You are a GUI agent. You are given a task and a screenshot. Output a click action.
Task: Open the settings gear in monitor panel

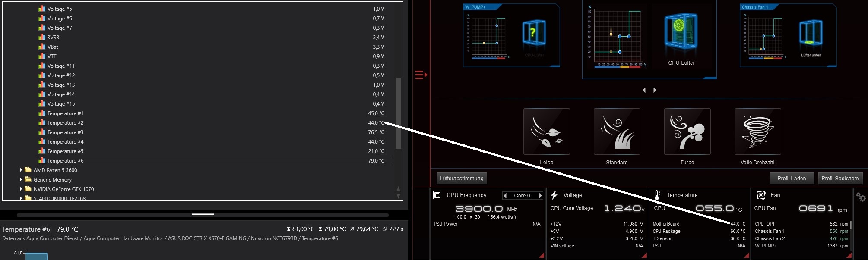pyautogui.click(x=861, y=197)
